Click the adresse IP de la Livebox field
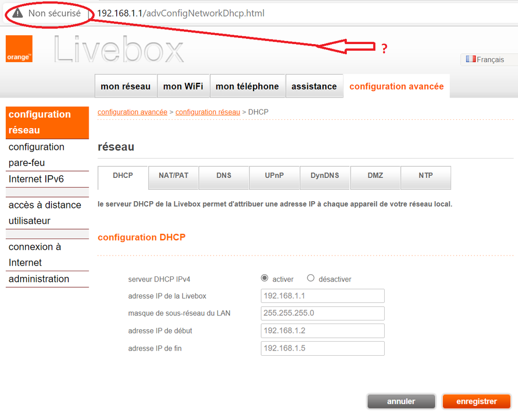 click(x=323, y=296)
